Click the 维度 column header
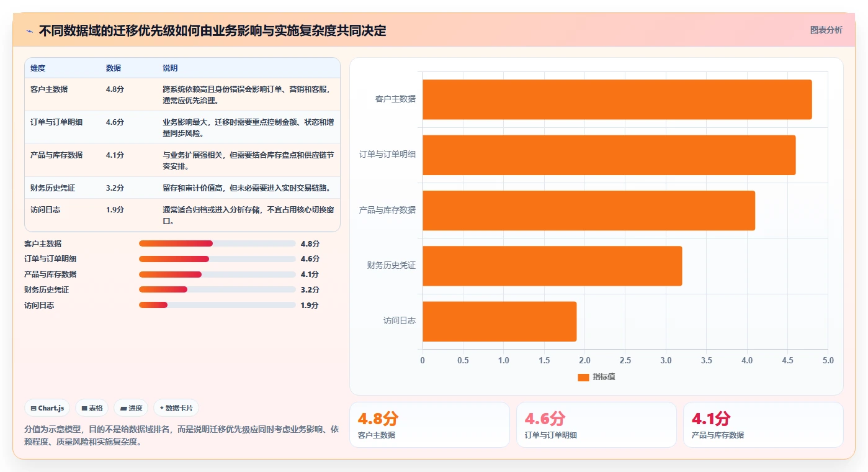868x472 pixels. coord(38,68)
